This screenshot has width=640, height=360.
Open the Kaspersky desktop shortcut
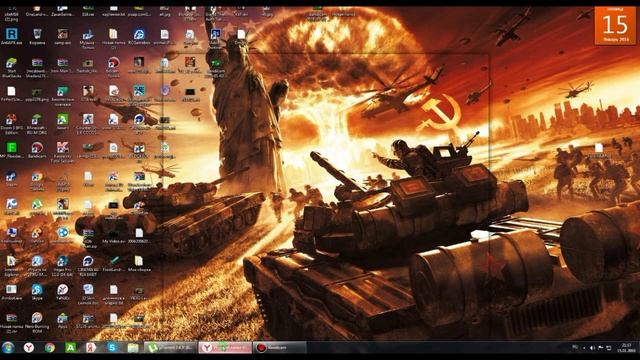click(x=62, y=152)
